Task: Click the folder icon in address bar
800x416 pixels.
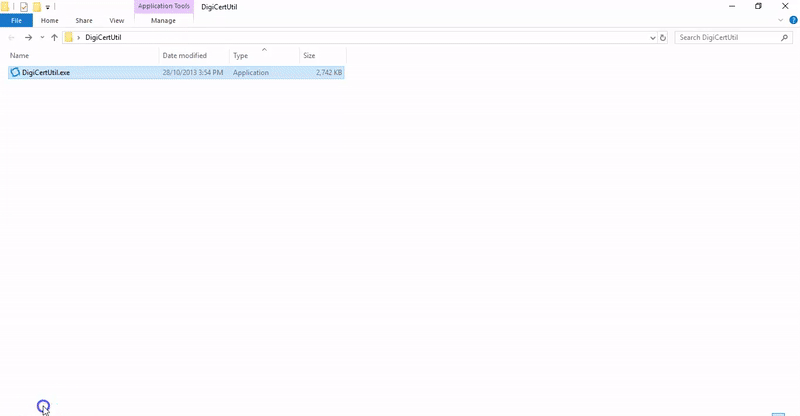Action: click(x=68, y=37)
